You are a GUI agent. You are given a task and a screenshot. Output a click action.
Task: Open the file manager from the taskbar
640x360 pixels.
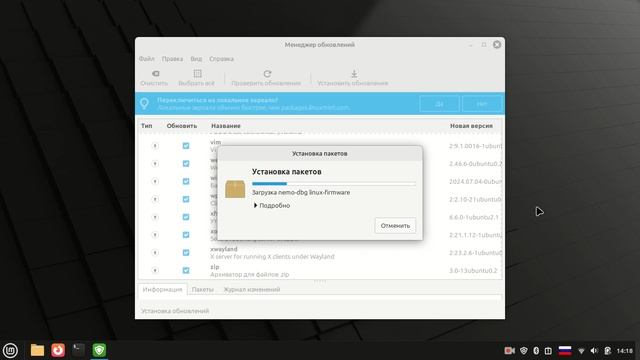coord(37,350)
